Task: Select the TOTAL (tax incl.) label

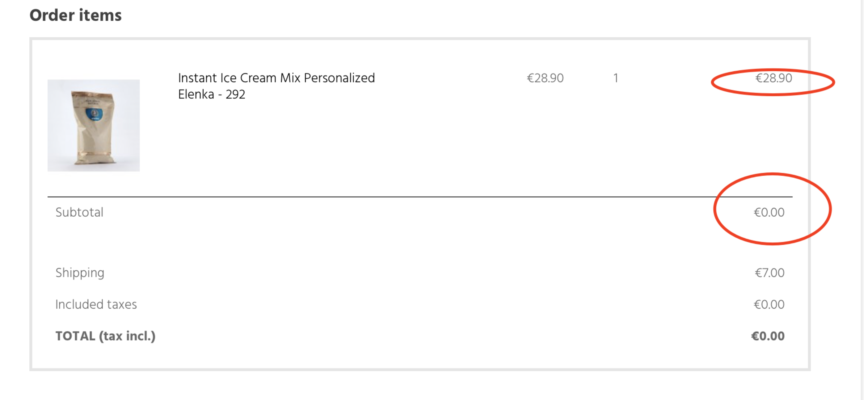Action: [x=105, y=336]
